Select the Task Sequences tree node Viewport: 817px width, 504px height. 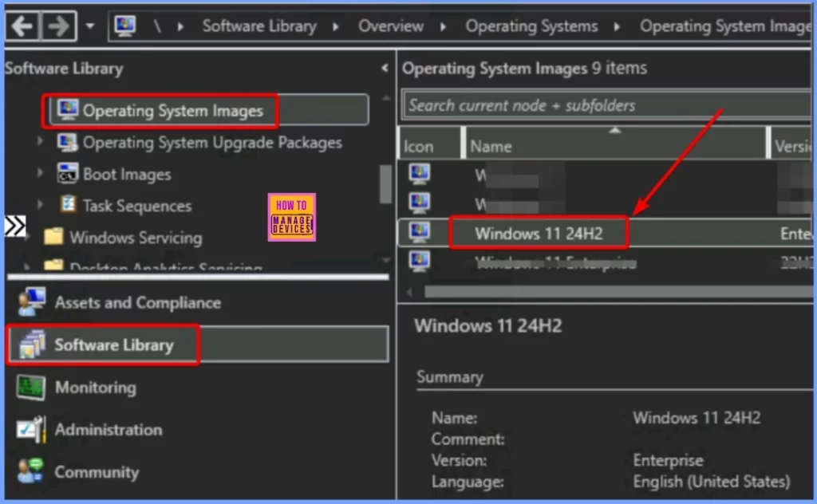137,206
